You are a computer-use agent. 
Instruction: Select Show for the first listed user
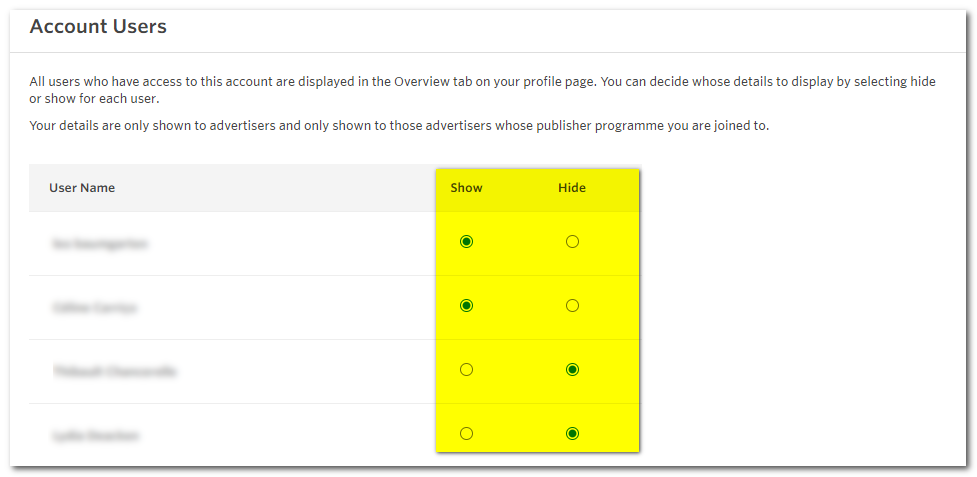pos(466,242)
